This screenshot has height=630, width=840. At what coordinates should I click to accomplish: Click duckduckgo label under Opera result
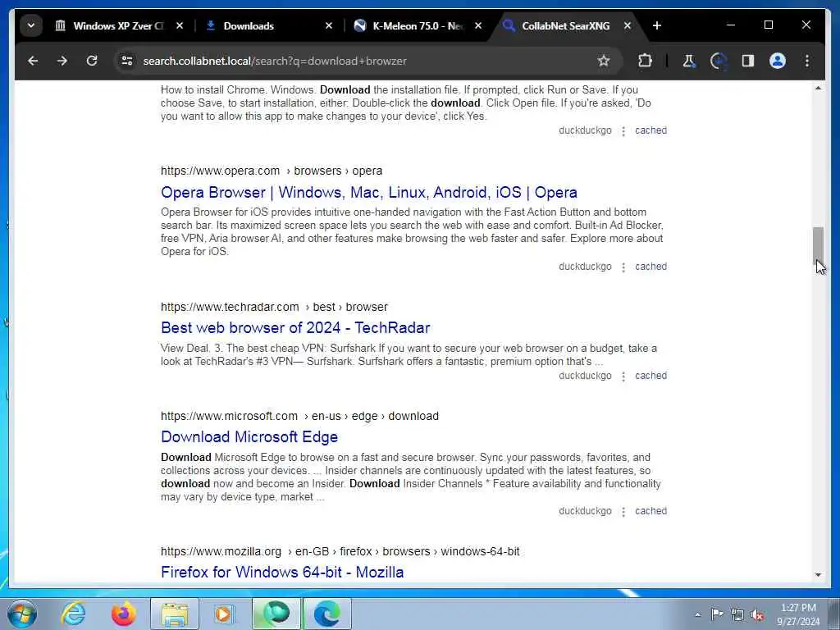pyautogui.click(x=585, y=267)
